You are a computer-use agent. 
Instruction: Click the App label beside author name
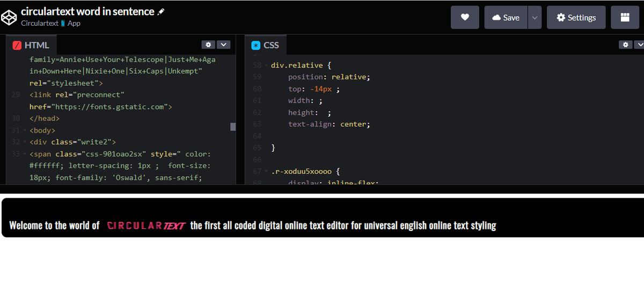(74, 23)
